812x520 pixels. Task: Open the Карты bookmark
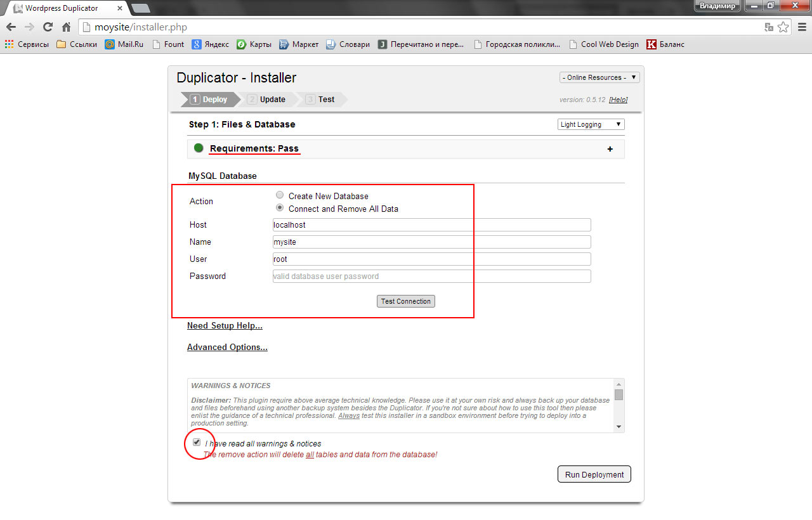point(254,44)
